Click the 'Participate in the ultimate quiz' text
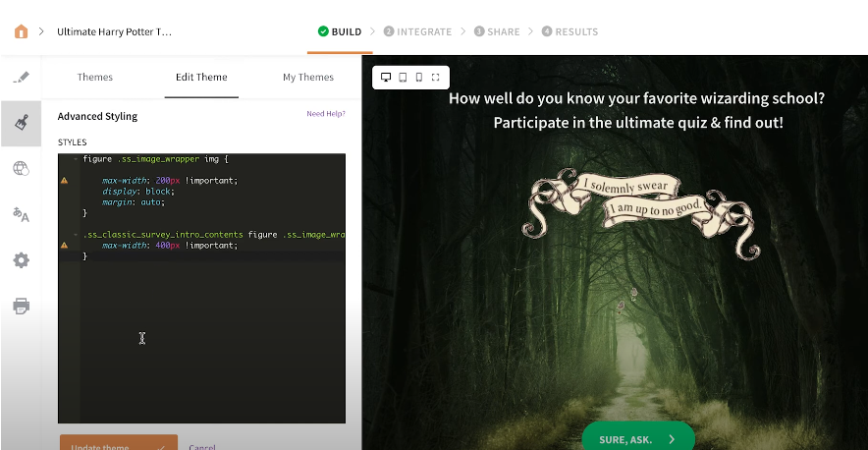 638,123
